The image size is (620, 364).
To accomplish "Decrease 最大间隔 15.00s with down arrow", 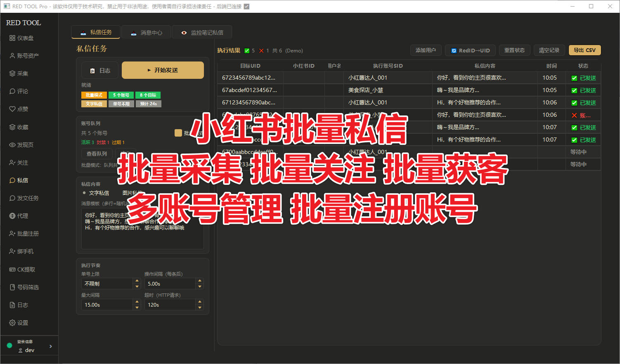I will pyautogui.click(x=137, y=307).
